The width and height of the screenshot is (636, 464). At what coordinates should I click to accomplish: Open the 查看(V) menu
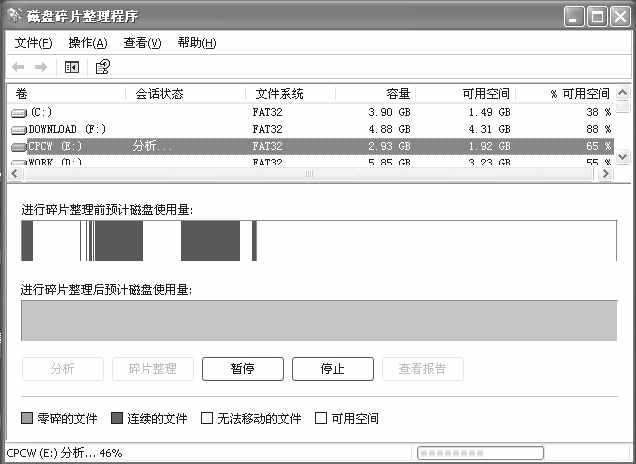coord(142,43)
